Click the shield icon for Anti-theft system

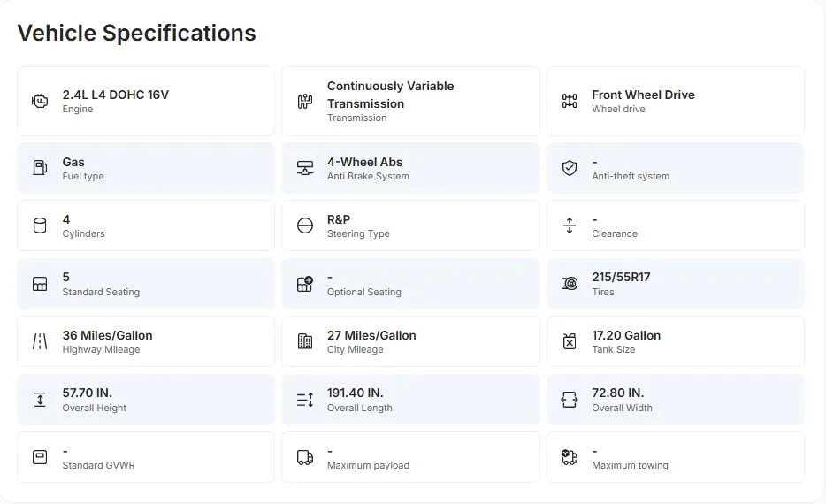[x=570, y=168]
